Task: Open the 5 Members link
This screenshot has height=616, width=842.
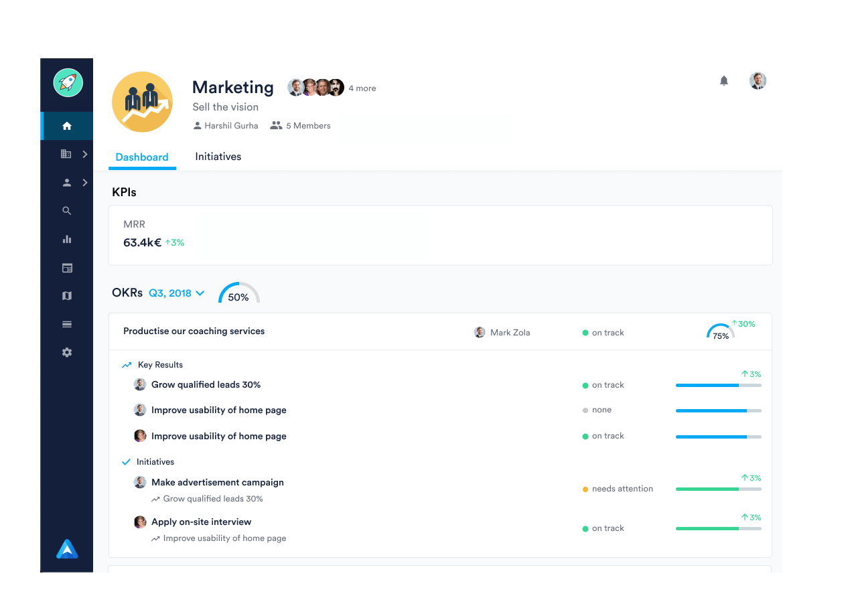Action: 308,126
